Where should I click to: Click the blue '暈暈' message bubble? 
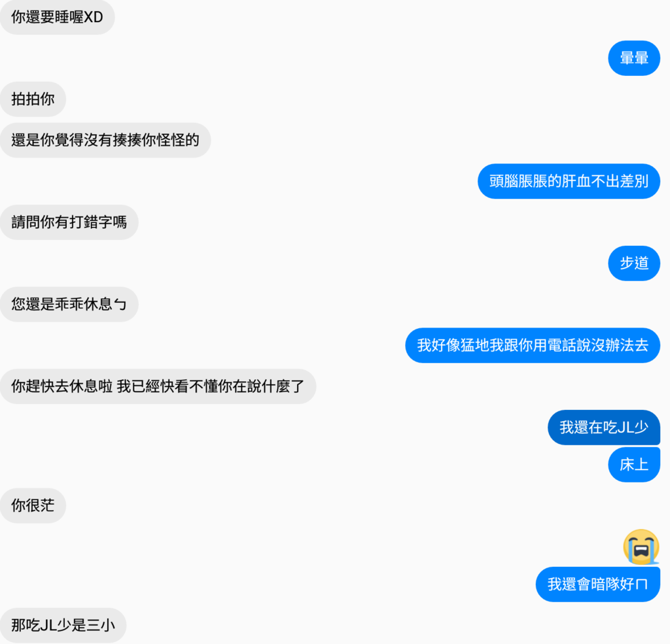[x=634, y=58]
